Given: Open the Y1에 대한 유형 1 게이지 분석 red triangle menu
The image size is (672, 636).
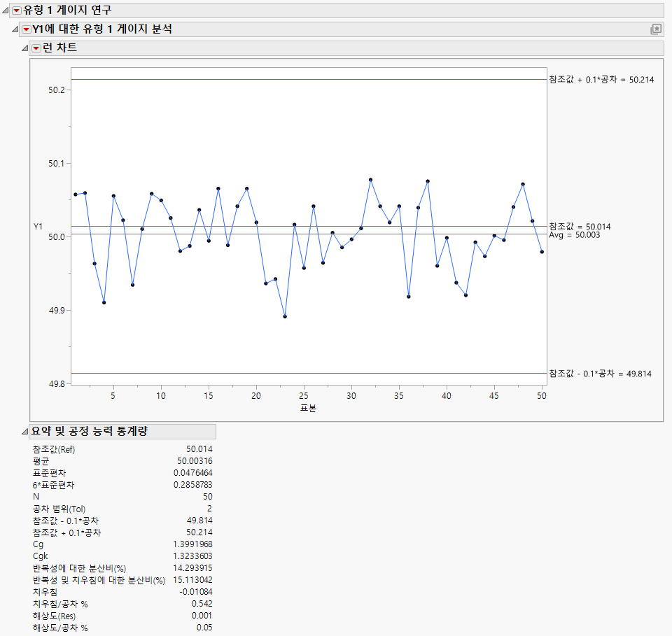Looking at the screenshot, I should (27, 29).
